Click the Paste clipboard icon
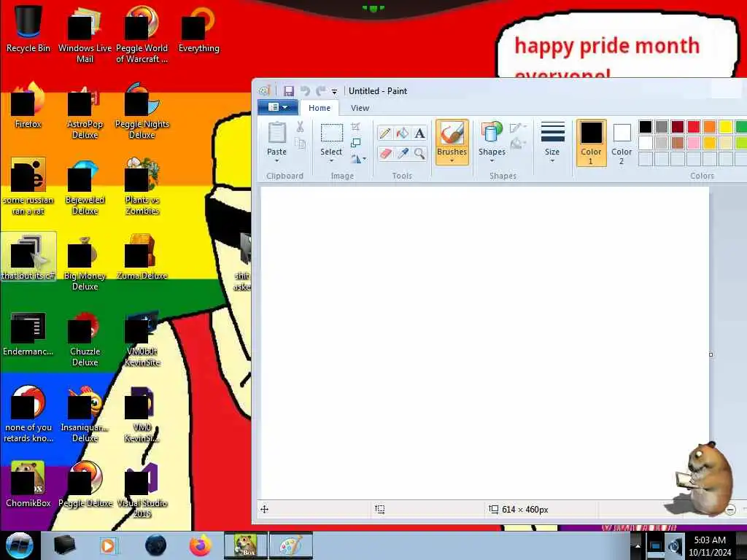Screen dimensions: 747x560 (276, 133)
